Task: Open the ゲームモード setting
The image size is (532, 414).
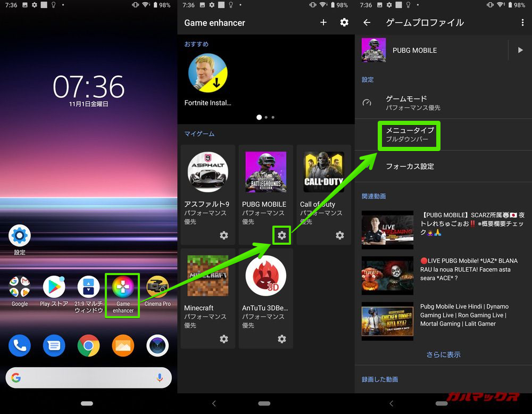Action: (413, 103)
